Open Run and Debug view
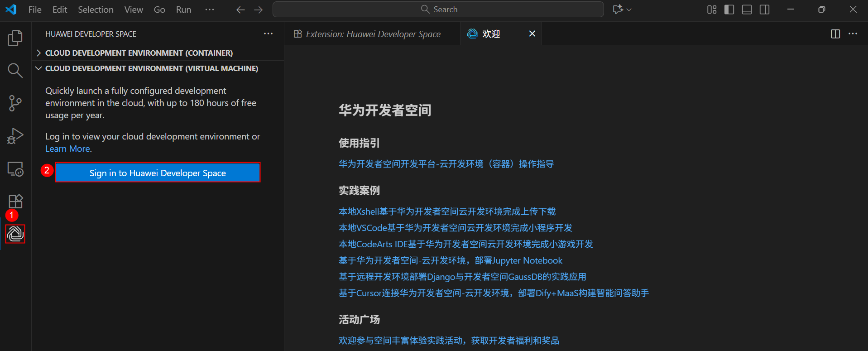 coord(15,136)
